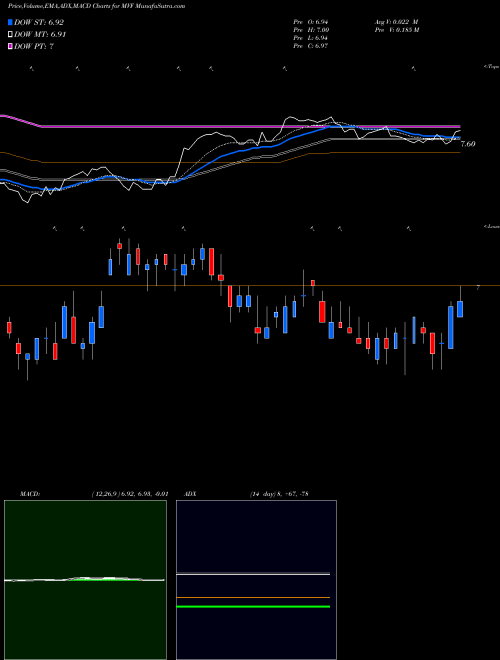Click the small red candle sitting on the orange line
500x660 pixels.
pos(313,283)
